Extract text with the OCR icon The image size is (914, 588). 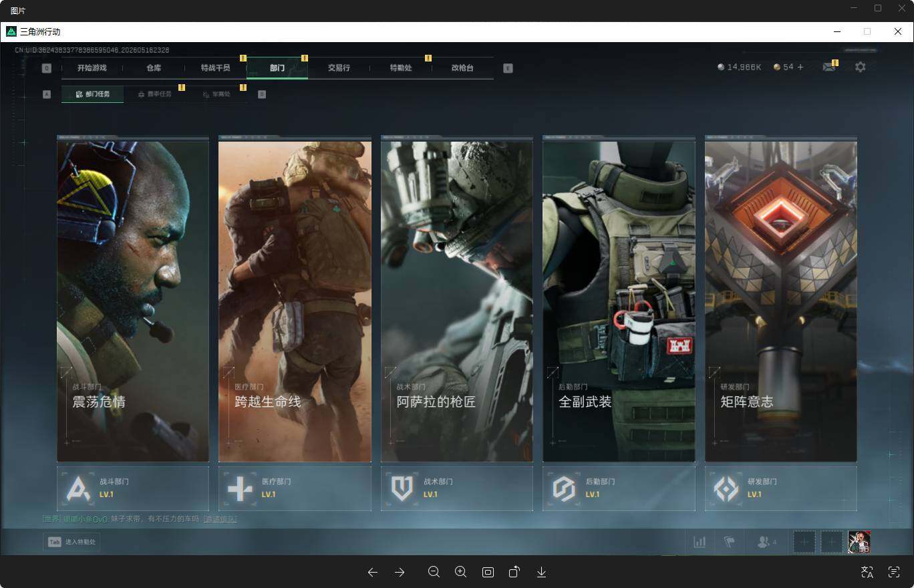tap(894, 572)
